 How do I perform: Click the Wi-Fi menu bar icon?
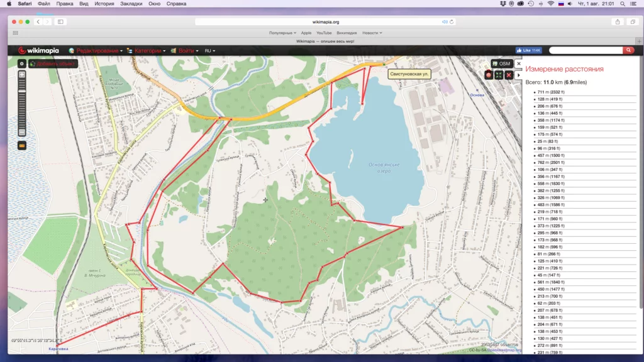(551, 4)
